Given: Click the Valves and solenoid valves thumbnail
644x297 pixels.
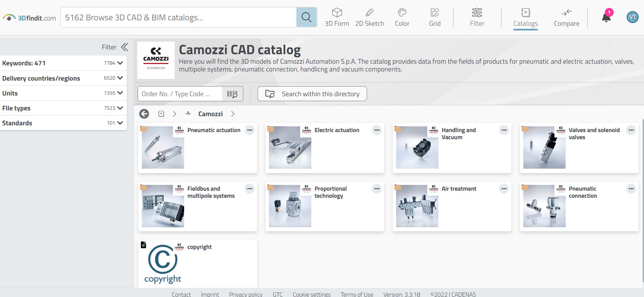Looking at the screenshot, I should click(544, 147).
